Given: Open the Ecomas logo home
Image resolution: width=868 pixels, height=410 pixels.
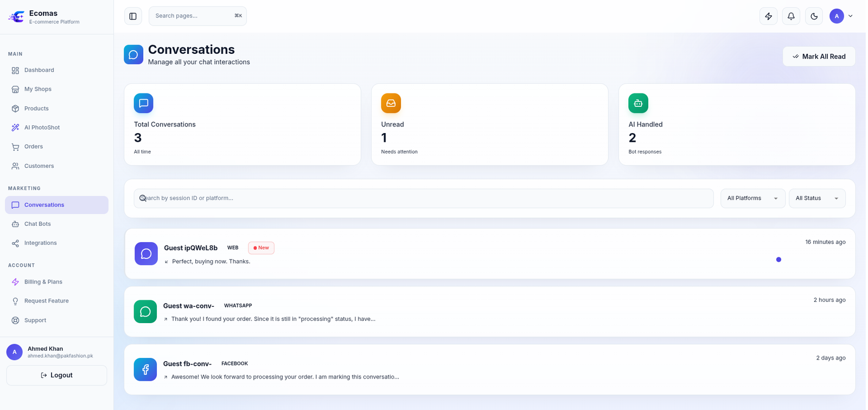Looking at the screenshot, I should click(x=16, y=17).
